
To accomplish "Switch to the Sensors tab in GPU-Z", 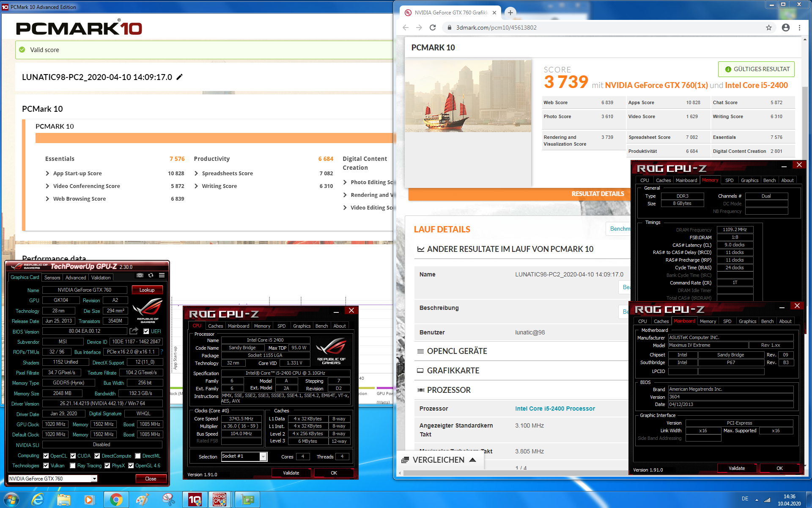I will tap(52, 278).
